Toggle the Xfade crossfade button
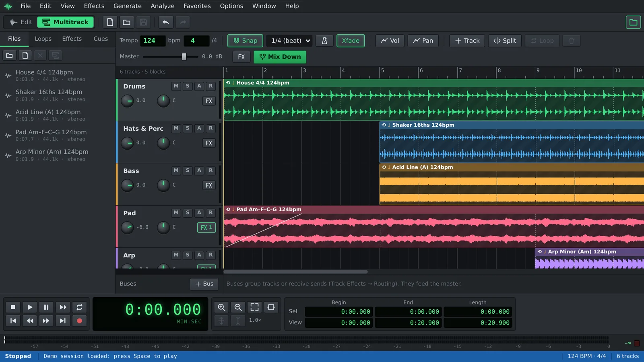The height and width of the screenshot is (362, 644). [x=351, y=41]
